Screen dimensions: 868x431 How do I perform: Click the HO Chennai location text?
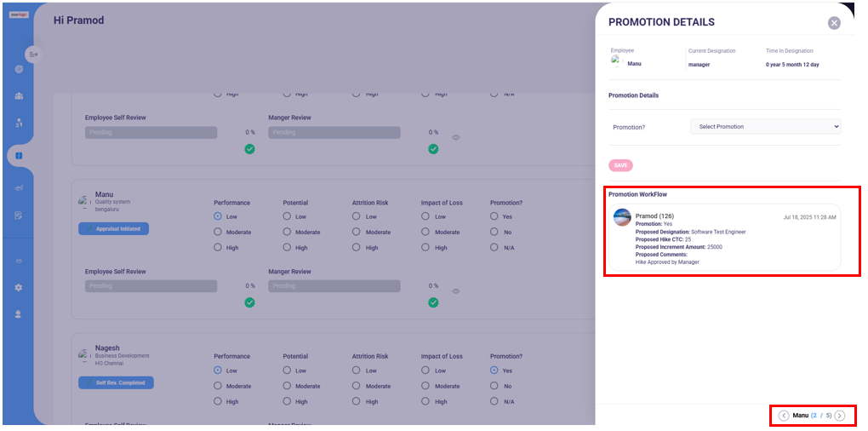109,363
